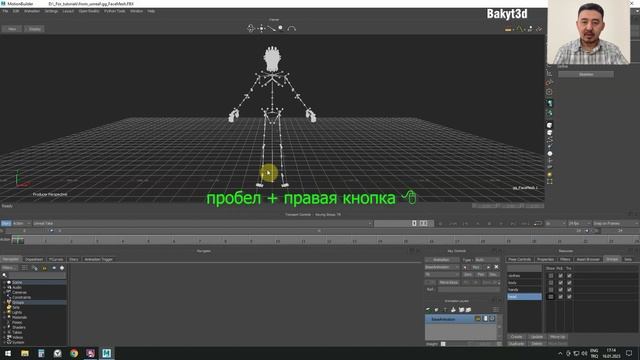Screen dimensions: 640x360
Task: Click the Windows Start button
Action: pyautogui.click(x=8, y=353)
